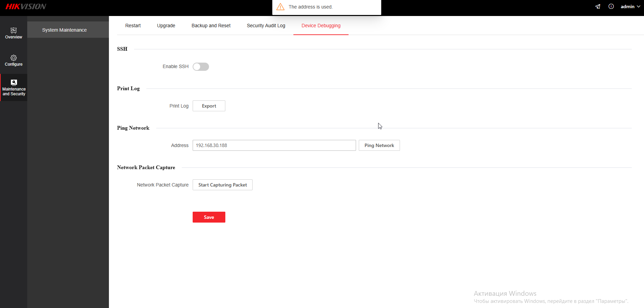Open the info circle icon

(x=611, y=6)
